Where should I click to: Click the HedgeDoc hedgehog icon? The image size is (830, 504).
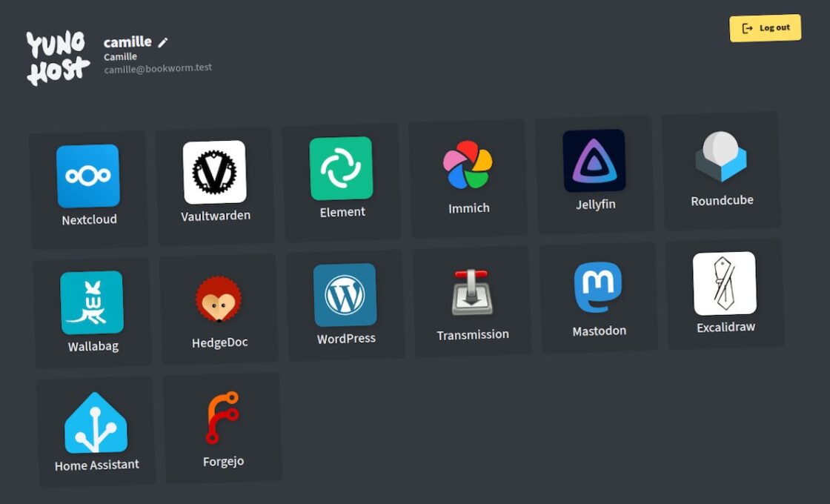point(219,299)
